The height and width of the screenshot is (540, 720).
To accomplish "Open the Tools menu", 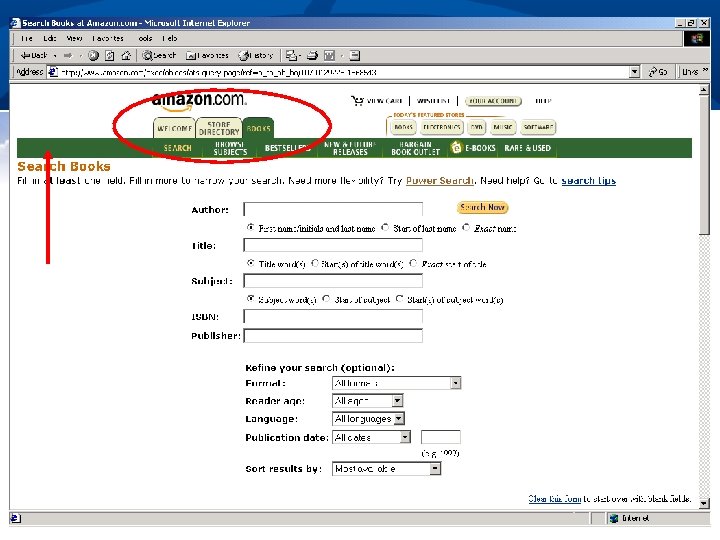I will point(145,38).
